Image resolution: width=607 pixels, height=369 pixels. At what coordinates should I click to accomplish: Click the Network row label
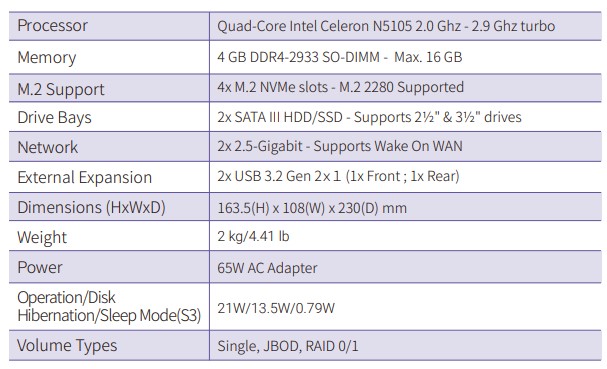pyautogui.click(x=48, y=148)
